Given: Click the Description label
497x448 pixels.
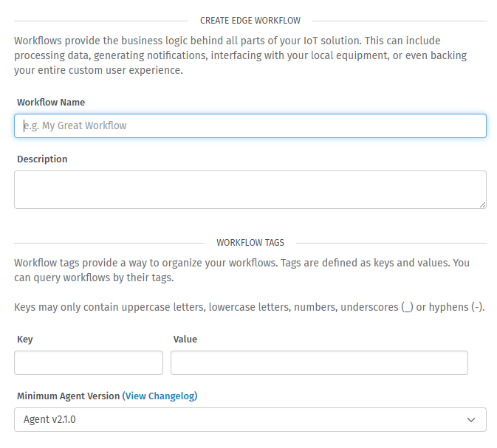Looking at the screenshot, I should (42, 159).
